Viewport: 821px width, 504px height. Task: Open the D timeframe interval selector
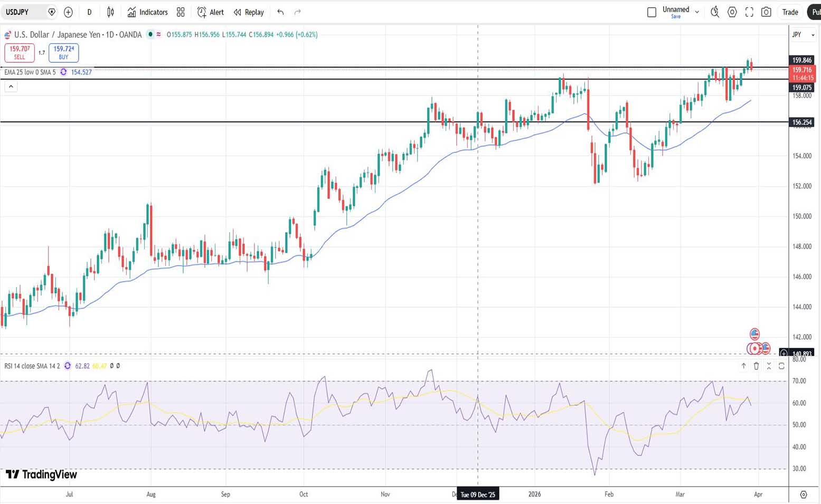click(89, 12)
